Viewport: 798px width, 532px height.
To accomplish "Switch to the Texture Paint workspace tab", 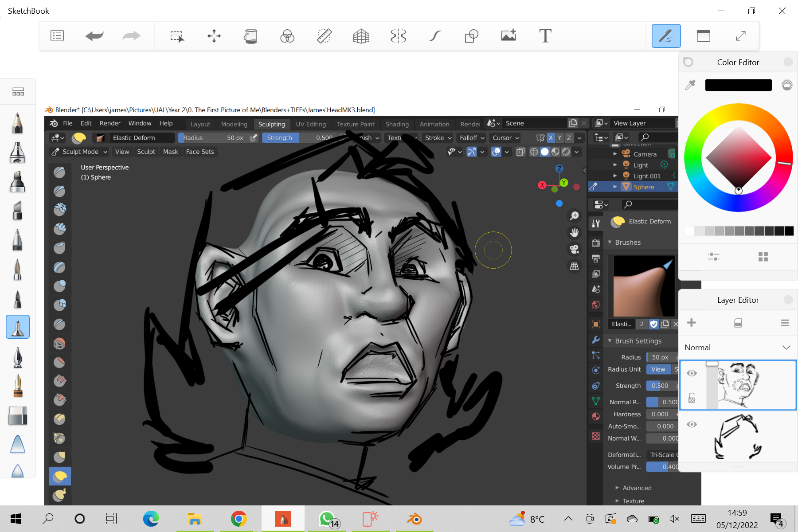I will 355,124.
